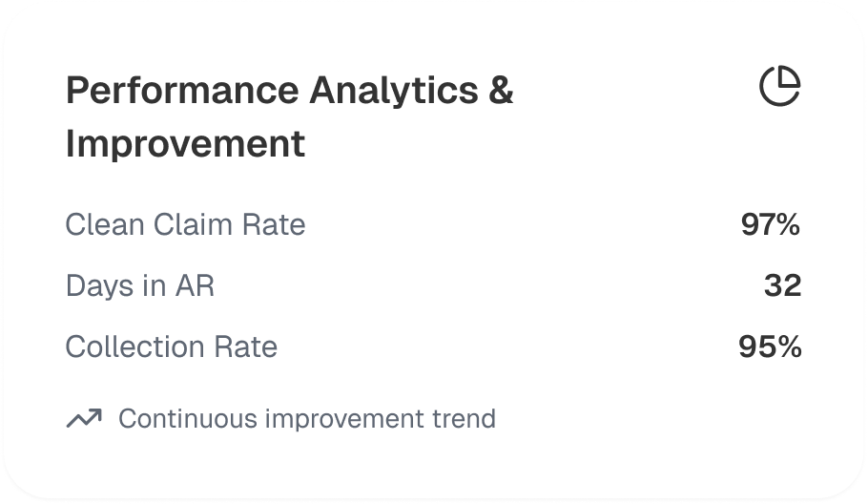
Task: Click the bold Improvement heading word
Action: (185, 144)
